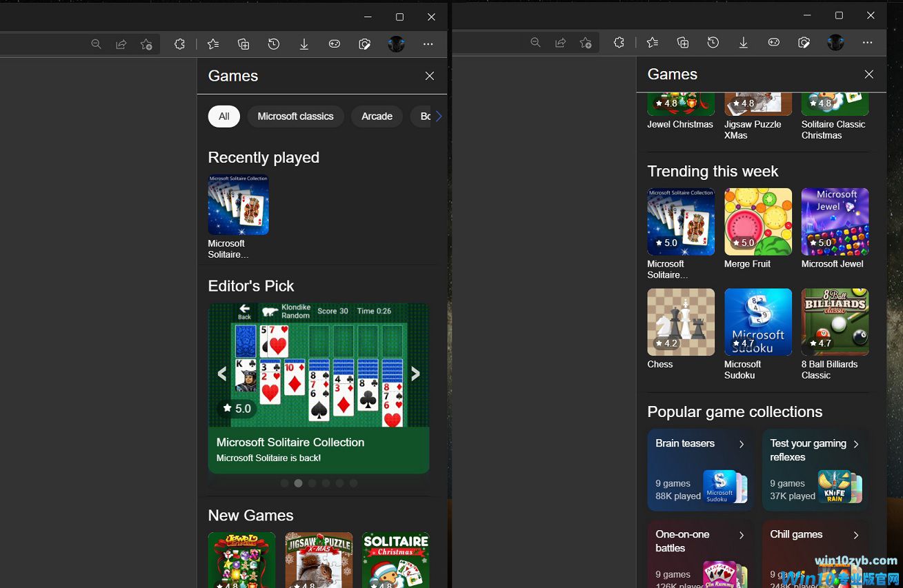Image resolution: width=903 pixels, height=588 pixels.
Task: Open the Microsoft Jewel game thumbnail
Action: pos(835,222)
